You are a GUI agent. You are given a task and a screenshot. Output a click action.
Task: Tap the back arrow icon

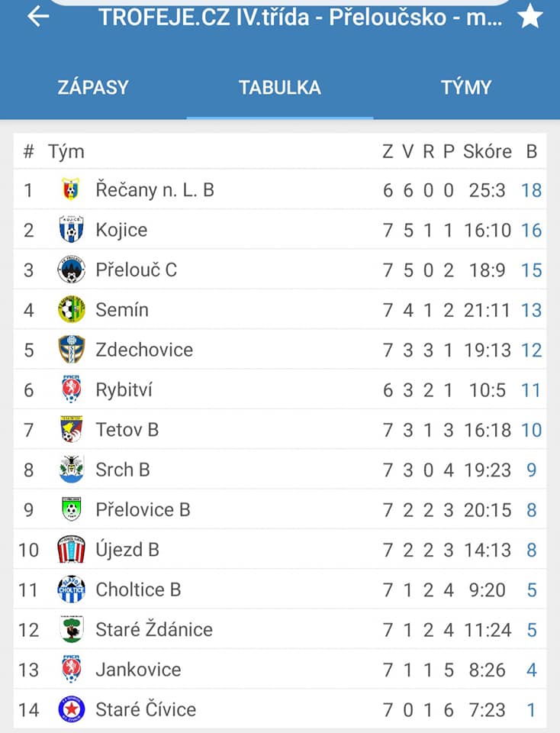(38, 16)
